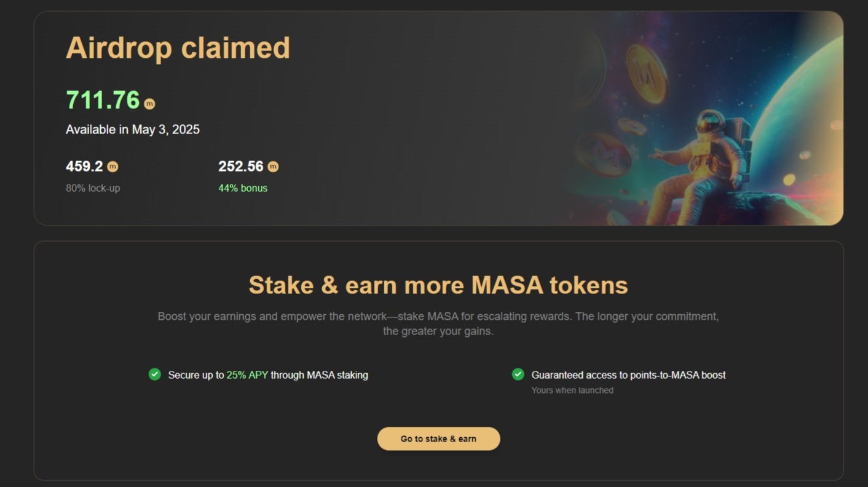Click the Airdrop claimed heading
Image resolution: width=868 pixels, height=487 pixels.
(178, 47)
